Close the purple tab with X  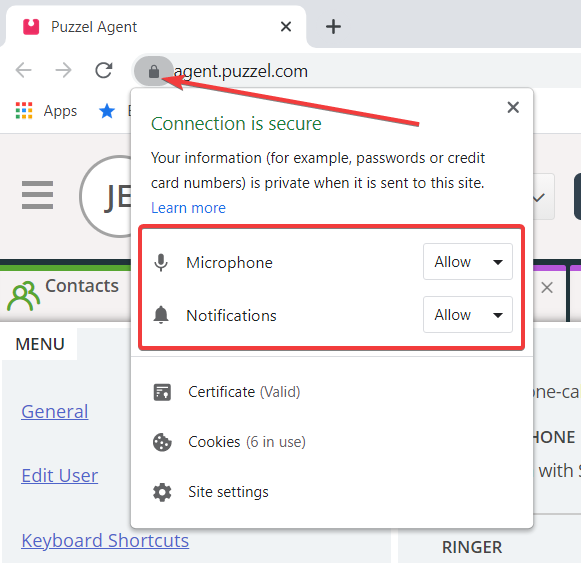click(x=547, y=288)
